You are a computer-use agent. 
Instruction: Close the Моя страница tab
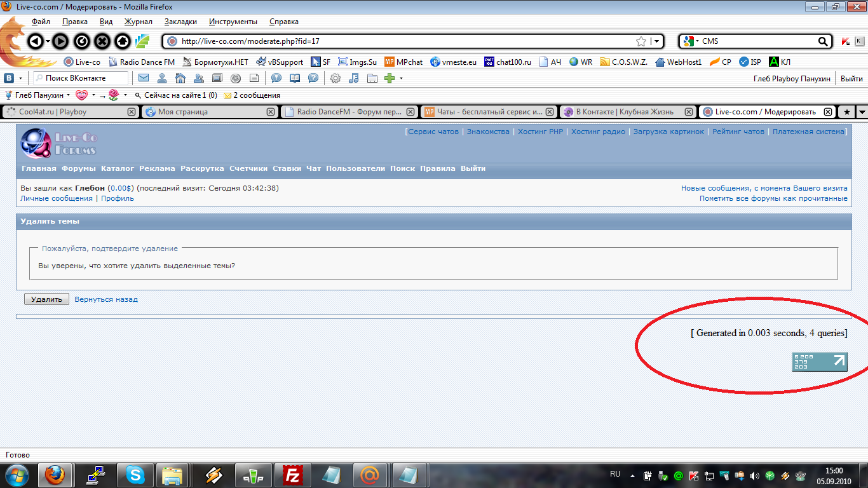(x=271, y=112)
